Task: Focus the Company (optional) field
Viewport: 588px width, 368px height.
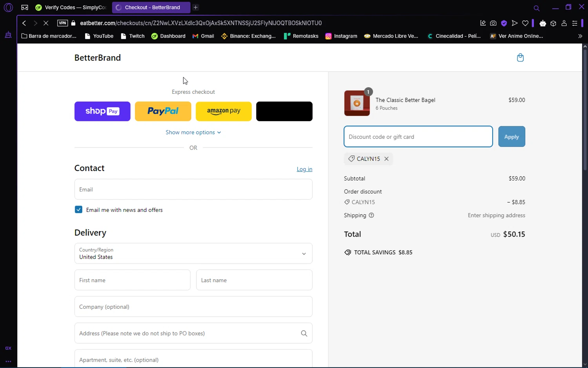Action: point(193,307)
